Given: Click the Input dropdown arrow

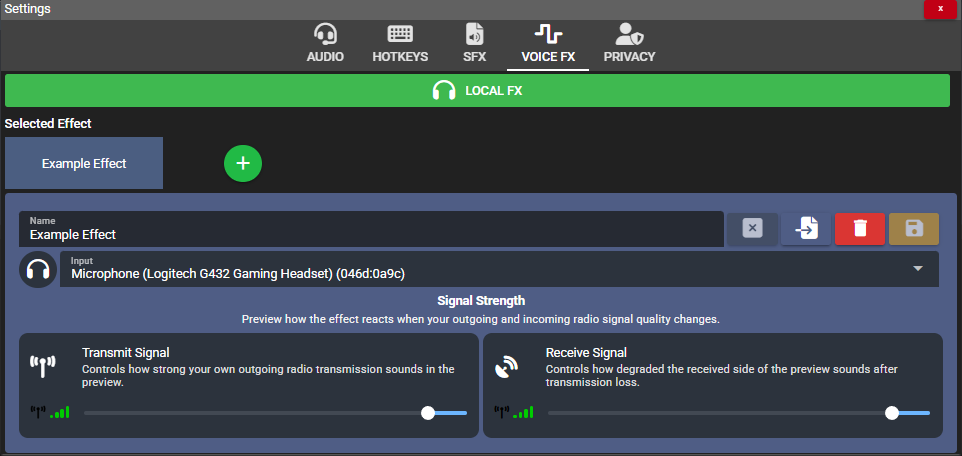Looking at the screenshot, I should [918, 269].
